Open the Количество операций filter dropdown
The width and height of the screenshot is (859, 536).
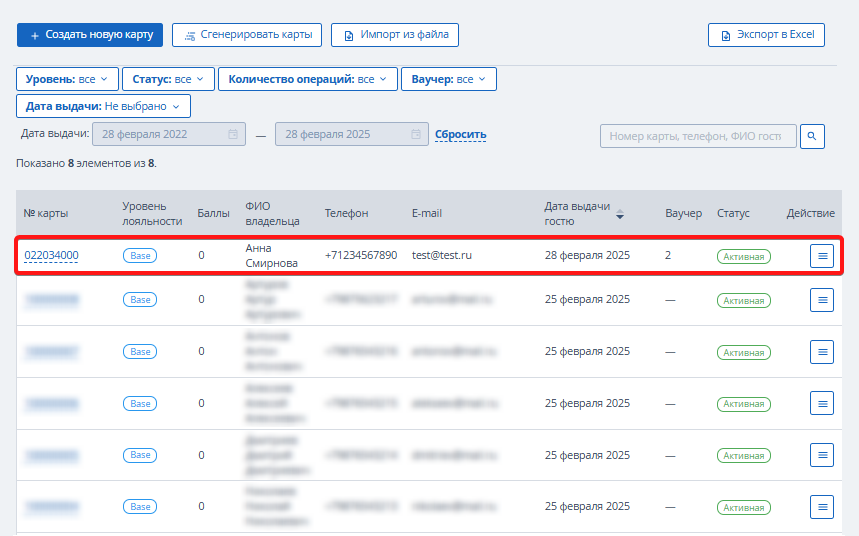click(x=308, y=79)
